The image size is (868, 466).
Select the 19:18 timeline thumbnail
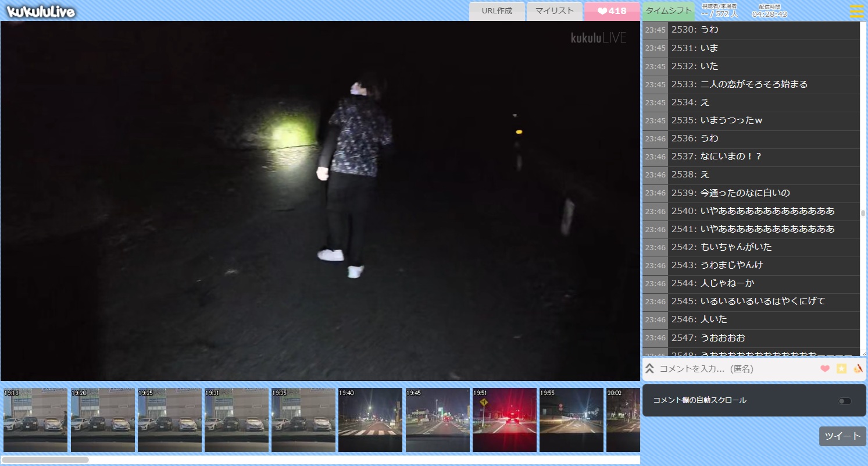[35, 420]
